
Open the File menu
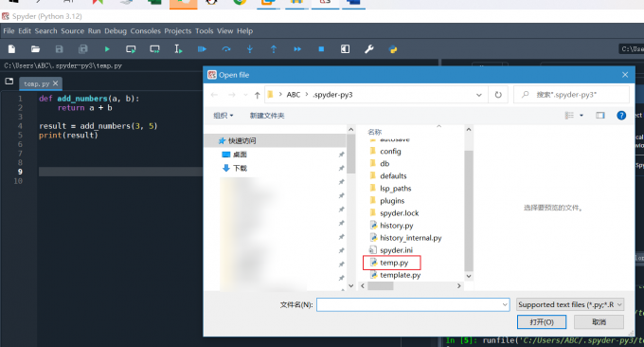pos(9,31)
